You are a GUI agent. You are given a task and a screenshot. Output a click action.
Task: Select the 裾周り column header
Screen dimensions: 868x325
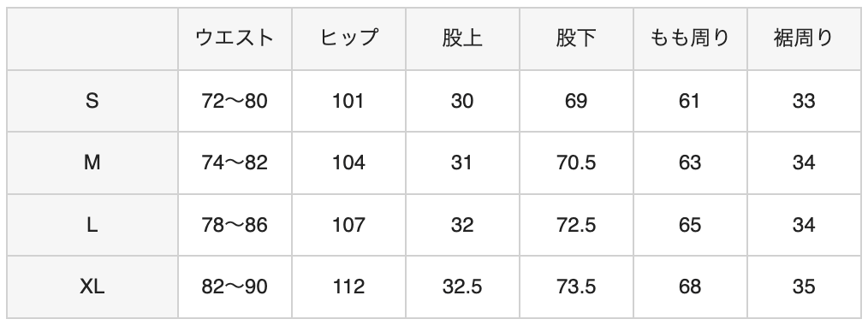click(x=804, y=38)
